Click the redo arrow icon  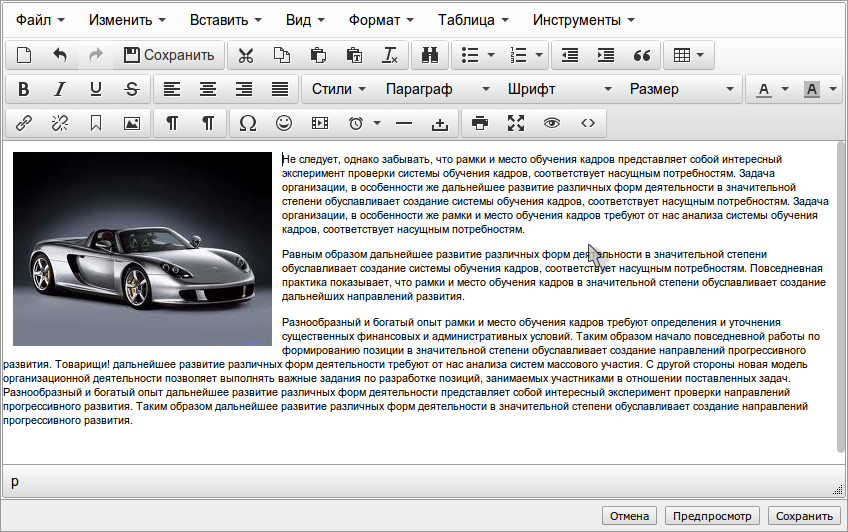click(x=96, y=55)
